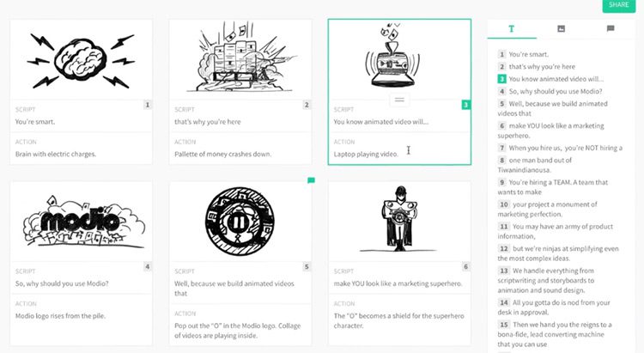Image resolution: width=644 pixels, height=353 pixels.
Task: Click the drag handle on frame 3
Action: coord(399,100)
